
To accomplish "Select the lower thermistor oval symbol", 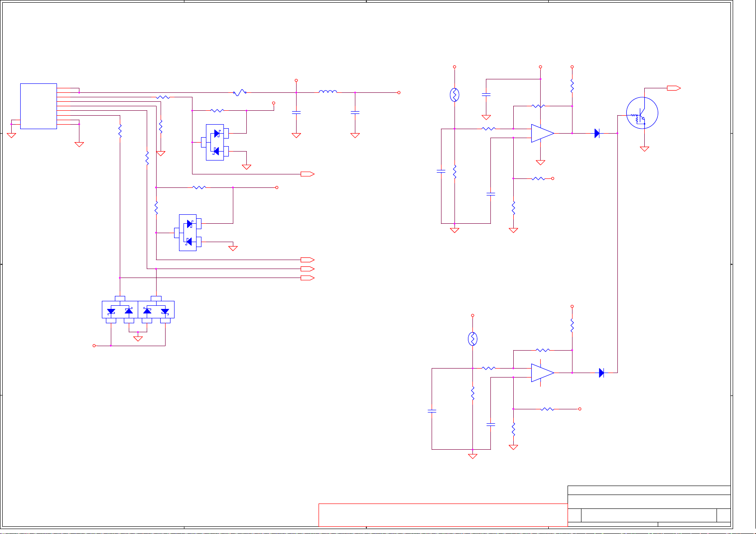I will [x=472, y=339].
